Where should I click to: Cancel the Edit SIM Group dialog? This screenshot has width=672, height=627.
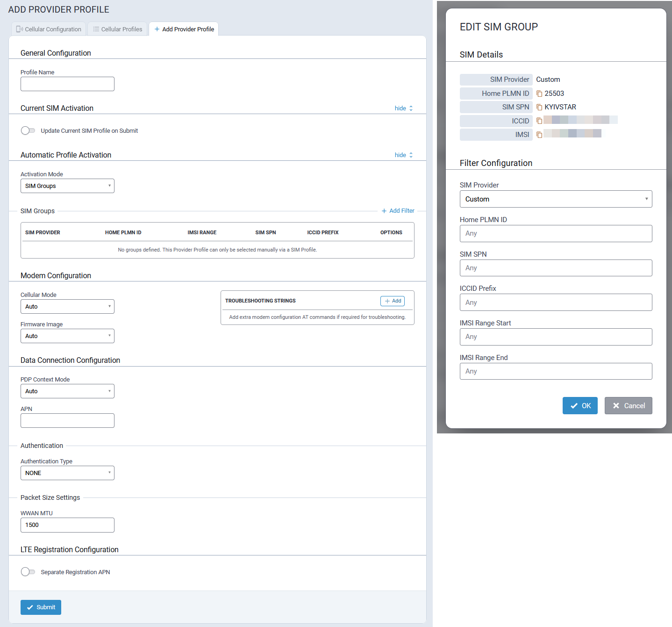[x=628, y=406]
